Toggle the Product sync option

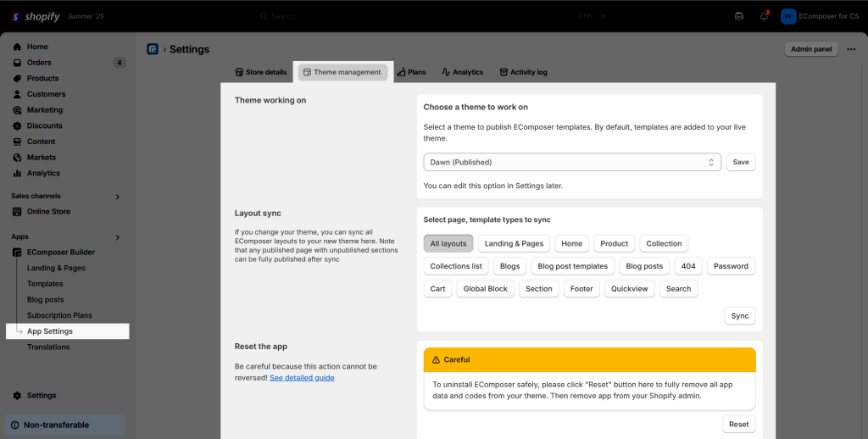click(x=614, y=243)
